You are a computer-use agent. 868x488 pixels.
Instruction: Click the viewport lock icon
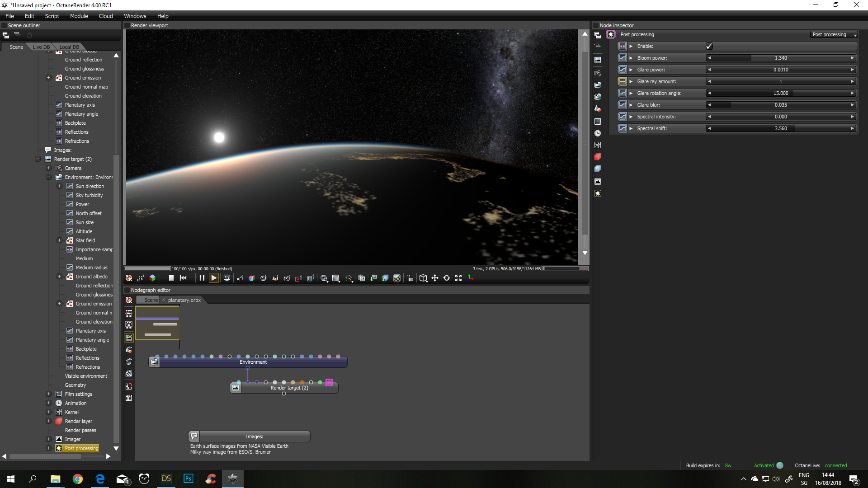click(410, 278)
